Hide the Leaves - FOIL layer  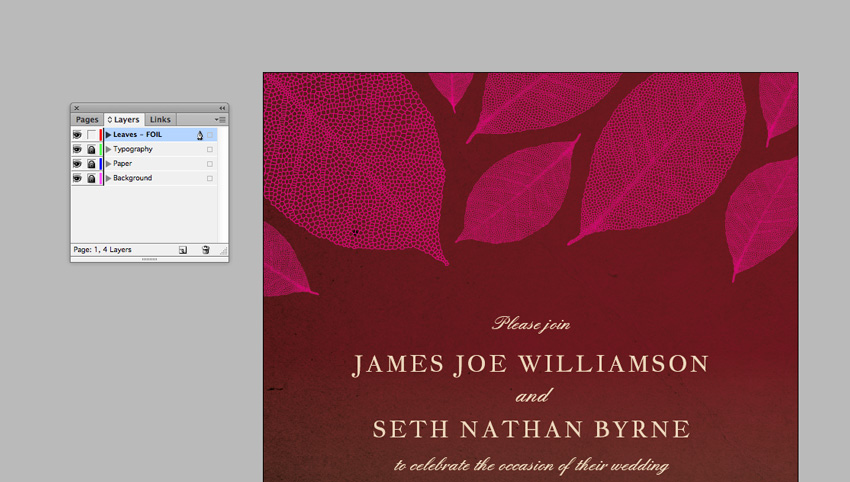(x=78, y=134)
